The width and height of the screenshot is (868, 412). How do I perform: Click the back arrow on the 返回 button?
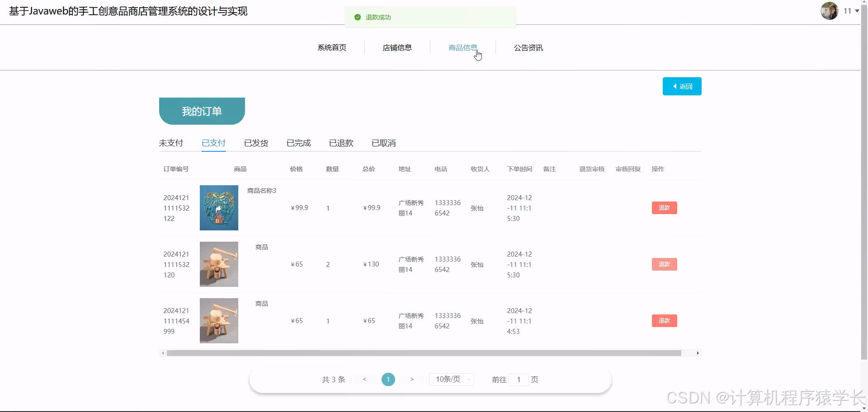[675, 86]
